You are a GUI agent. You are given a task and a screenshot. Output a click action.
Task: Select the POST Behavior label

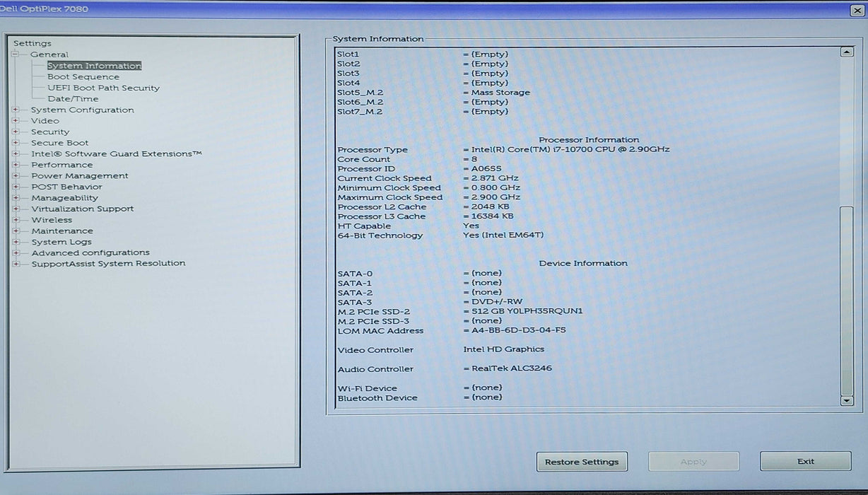tap(67, 187)
